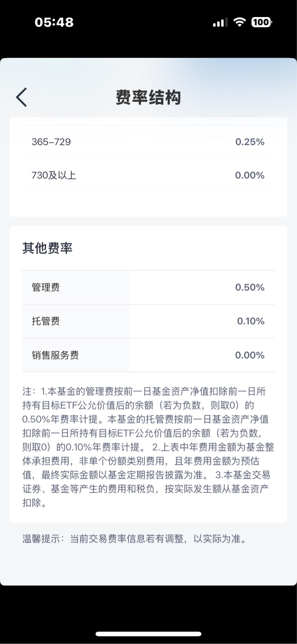297x644 pixels.
Task: Tap the Wi-Fi status icon
Action: click(x=239, y=22)
